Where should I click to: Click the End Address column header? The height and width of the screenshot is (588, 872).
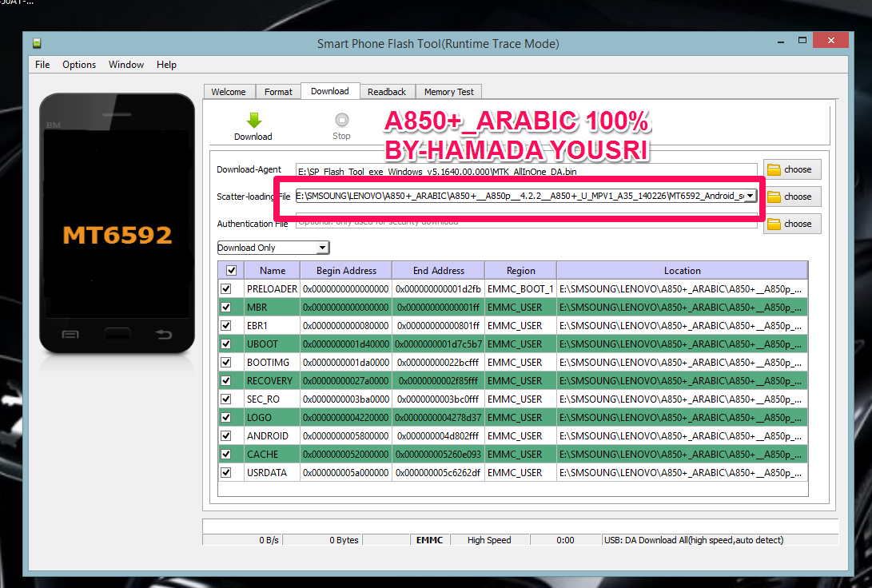tap(438, 271)
